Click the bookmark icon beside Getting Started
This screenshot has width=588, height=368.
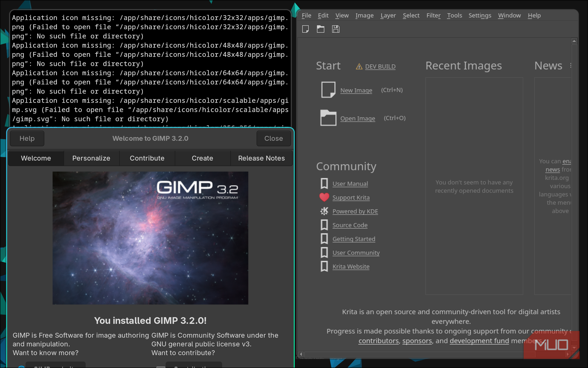tap(324, 239)
